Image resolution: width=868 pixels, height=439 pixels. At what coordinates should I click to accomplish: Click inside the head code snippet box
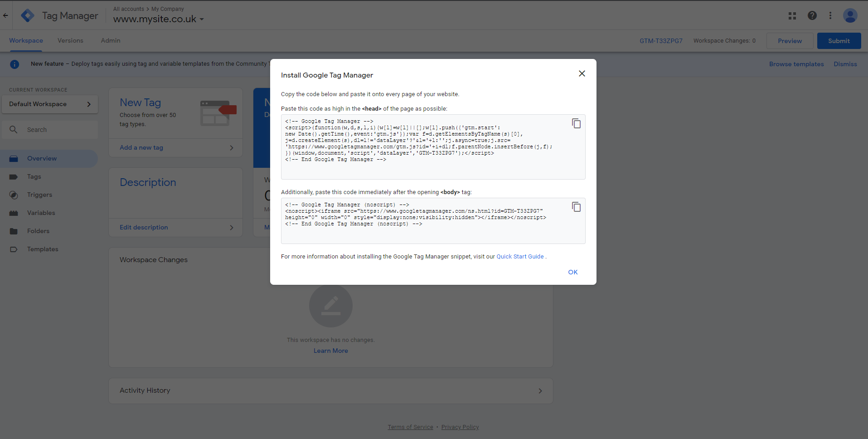click(x=433, y=147)
